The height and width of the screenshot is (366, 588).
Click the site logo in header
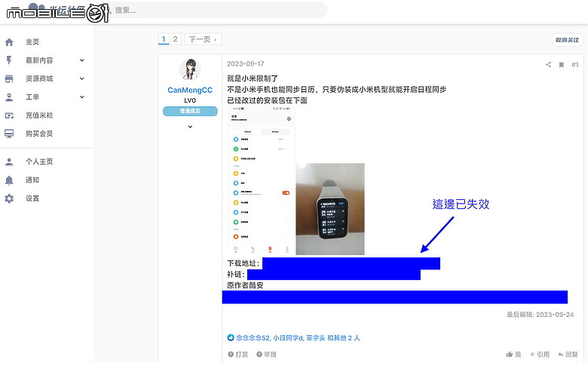point(58,12)
